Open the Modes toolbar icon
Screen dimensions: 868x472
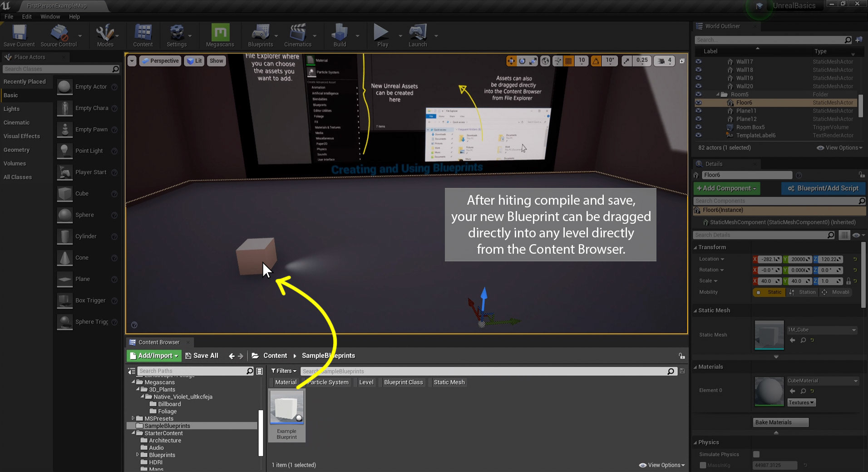click(105, 35)
